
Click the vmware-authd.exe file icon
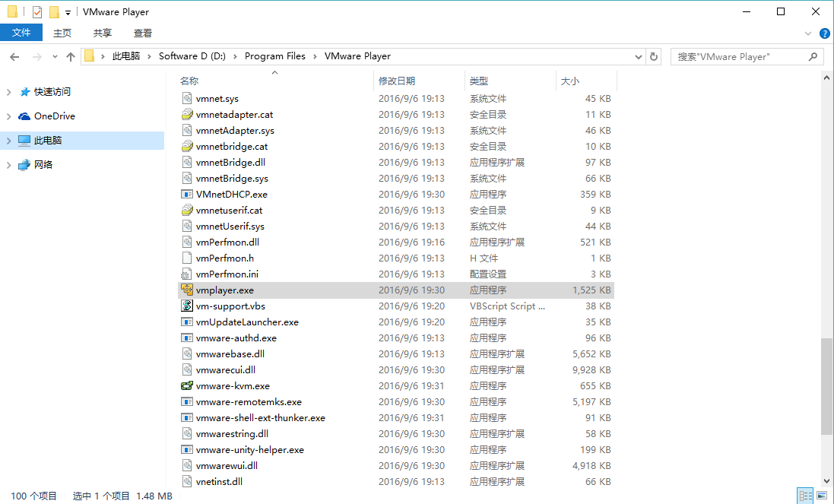point(187,338)
